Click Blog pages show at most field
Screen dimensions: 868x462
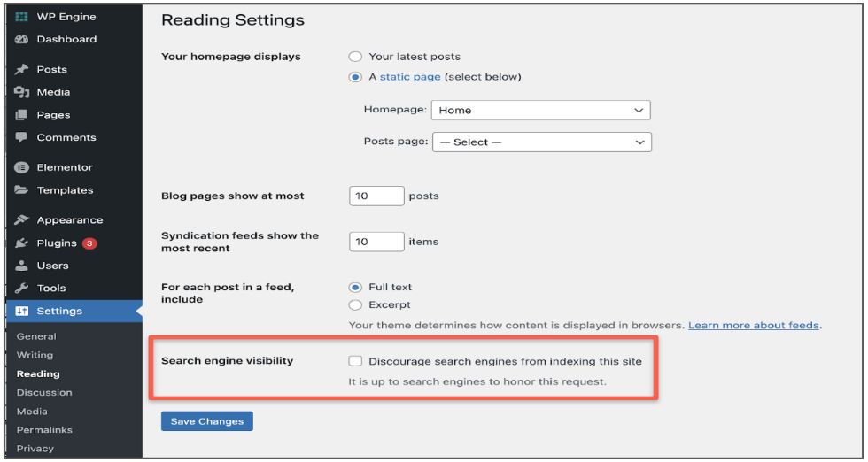376,196
